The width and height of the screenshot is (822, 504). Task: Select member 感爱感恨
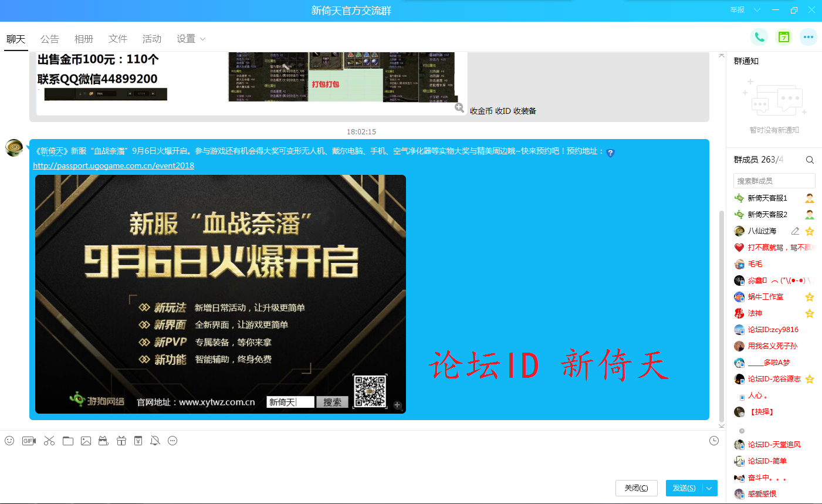[774, 494]
